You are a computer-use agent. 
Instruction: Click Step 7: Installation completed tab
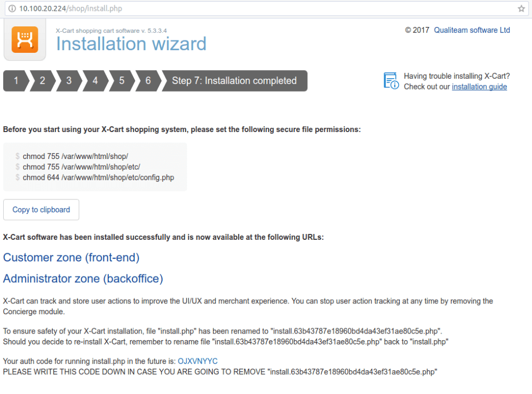[x=234, y=81]
